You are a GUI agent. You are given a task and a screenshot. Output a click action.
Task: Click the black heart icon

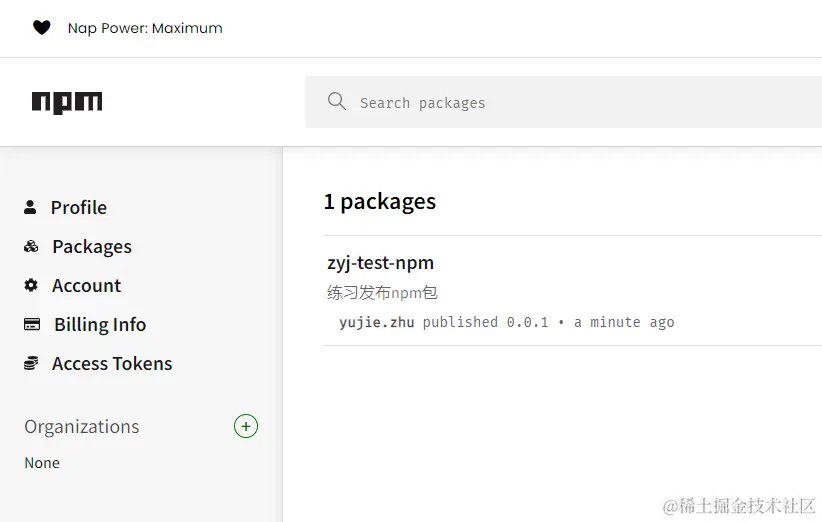(41, 27)
